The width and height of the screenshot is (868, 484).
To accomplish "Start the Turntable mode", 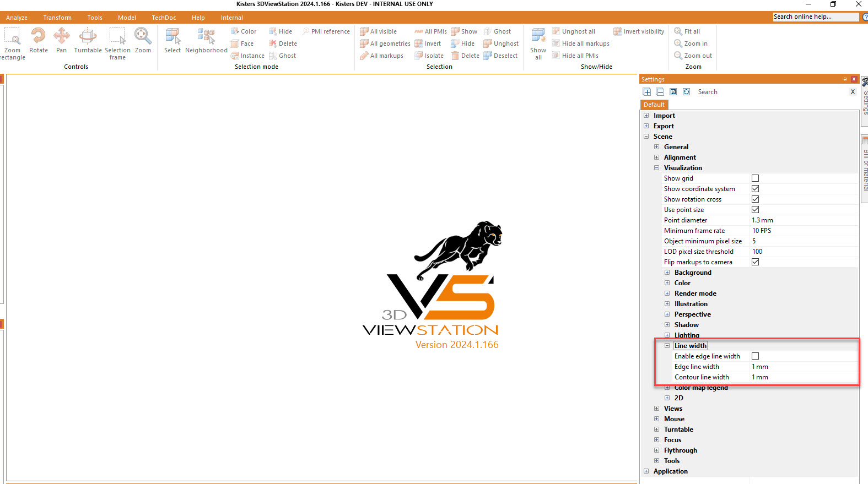I will coord(88,40).
